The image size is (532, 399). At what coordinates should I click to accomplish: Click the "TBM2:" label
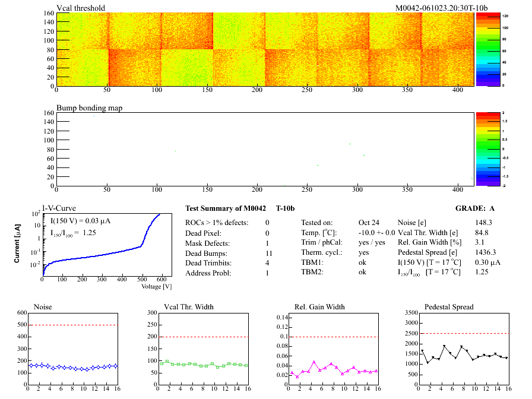click(x=312, y=272)
